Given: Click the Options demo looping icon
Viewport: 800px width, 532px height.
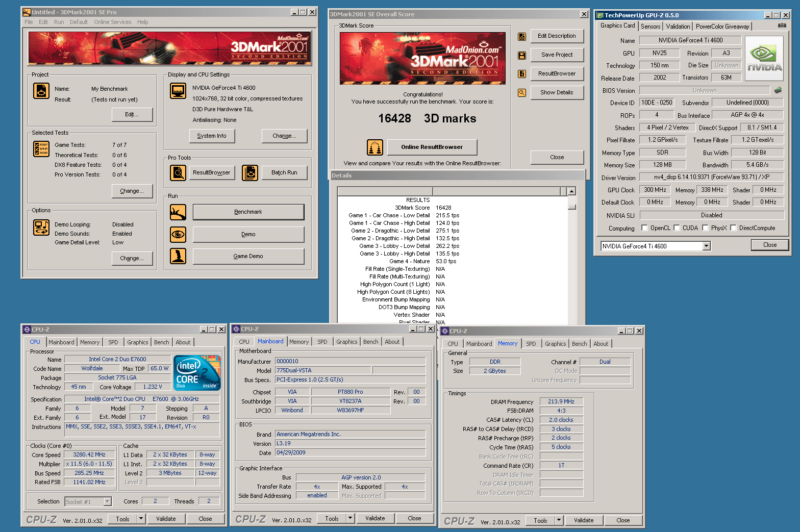Looking at the screenshot, I should point(41,227).
